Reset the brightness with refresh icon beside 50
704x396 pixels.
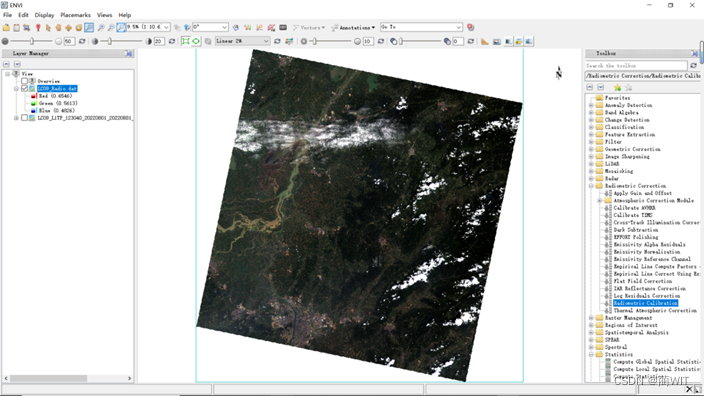82,41
